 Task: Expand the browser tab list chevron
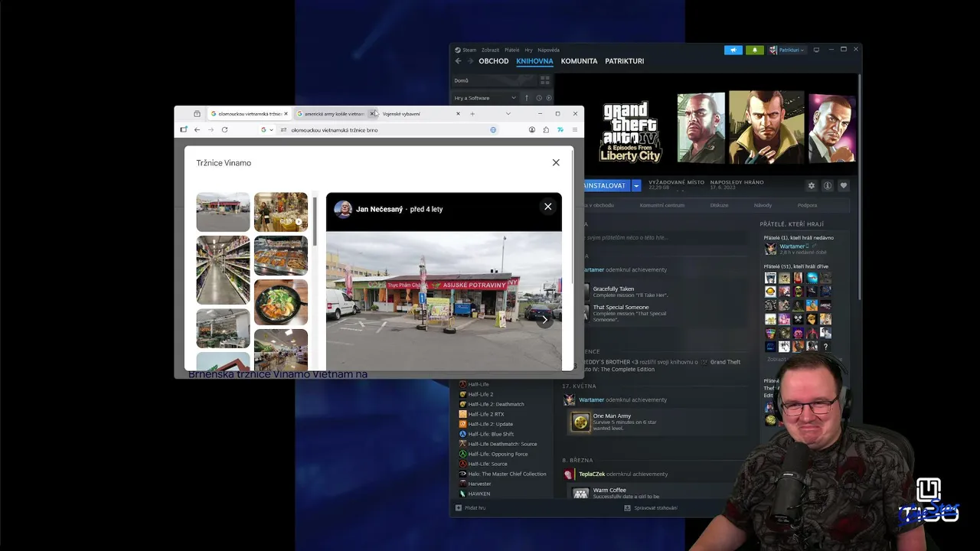tap(508, 114)
